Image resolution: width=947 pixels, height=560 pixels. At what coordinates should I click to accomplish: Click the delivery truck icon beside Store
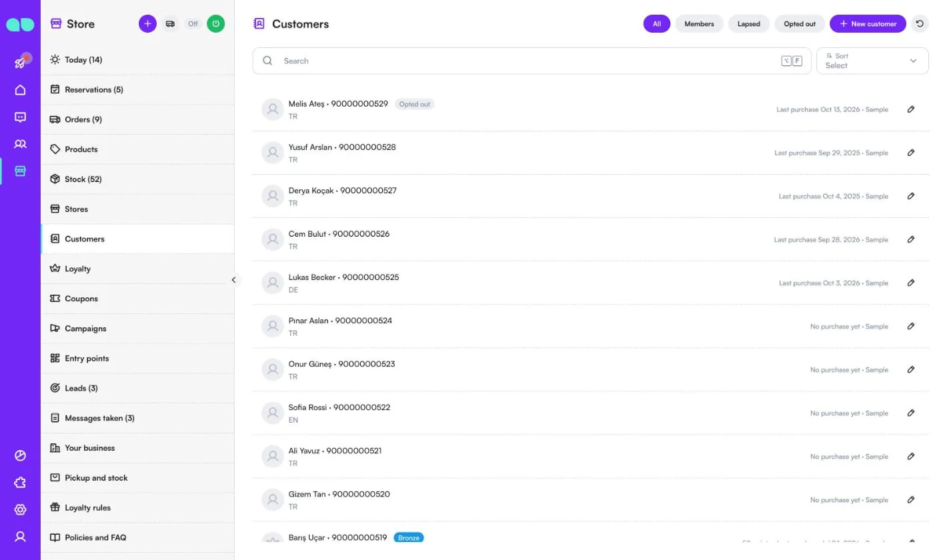[170, 24]
